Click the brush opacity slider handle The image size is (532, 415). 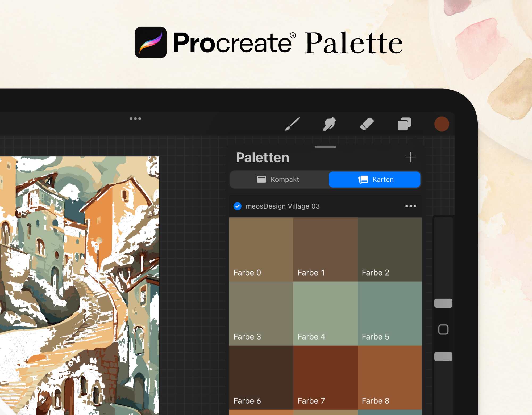[443, 357]
